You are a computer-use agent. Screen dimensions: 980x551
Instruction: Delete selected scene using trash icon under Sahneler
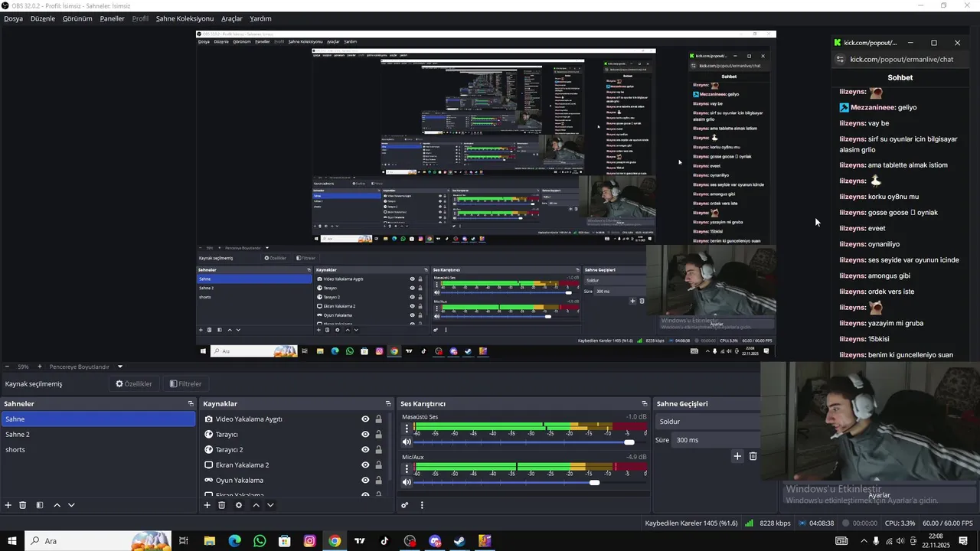pos(23,505)
